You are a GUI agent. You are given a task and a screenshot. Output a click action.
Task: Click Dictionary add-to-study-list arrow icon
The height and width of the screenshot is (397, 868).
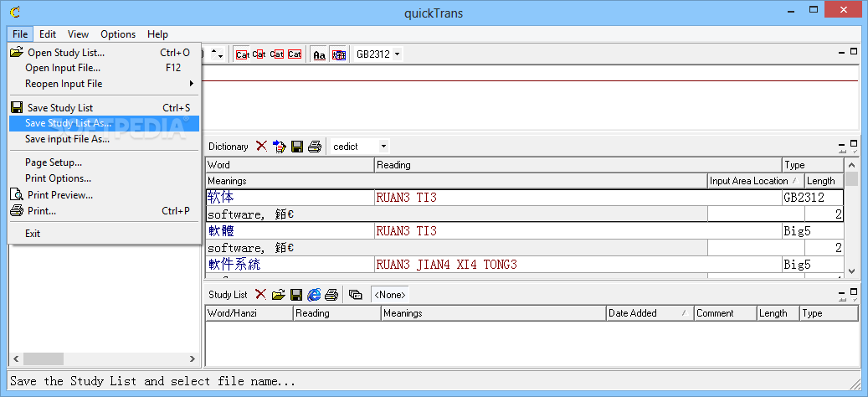click(x=280, y=147)
